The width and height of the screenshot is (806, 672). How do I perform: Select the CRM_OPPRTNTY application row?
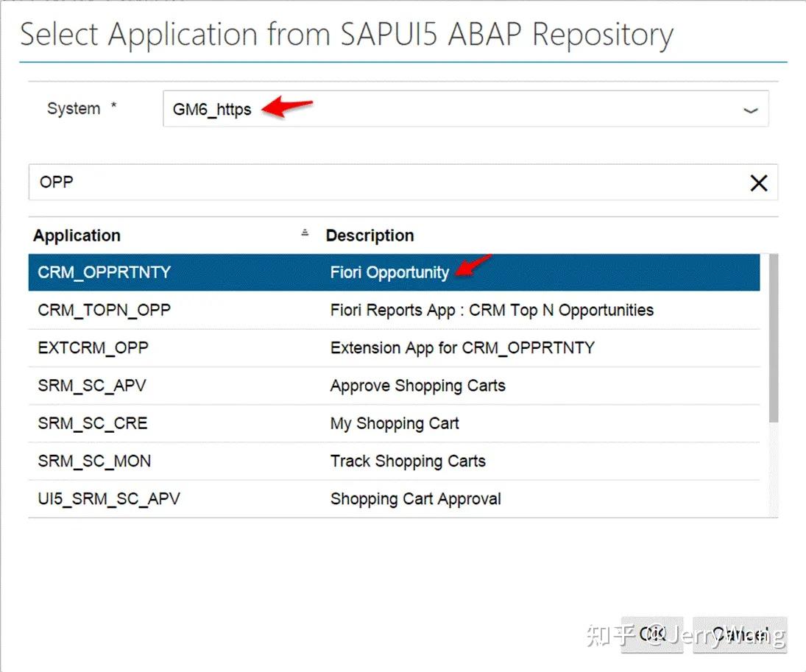(104, 272)
